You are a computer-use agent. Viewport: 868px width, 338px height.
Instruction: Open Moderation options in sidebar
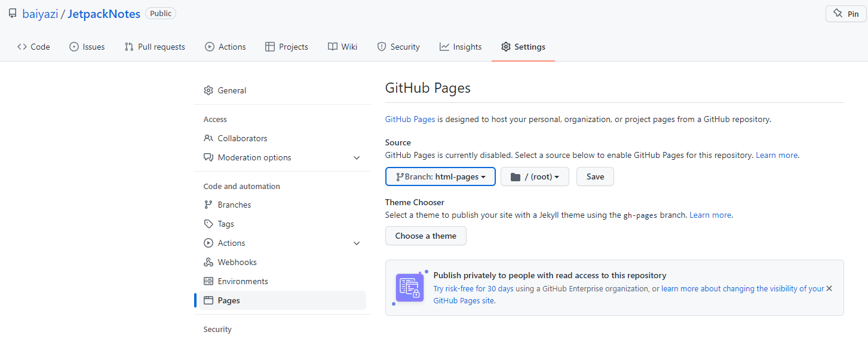click(x=280, y=157)
